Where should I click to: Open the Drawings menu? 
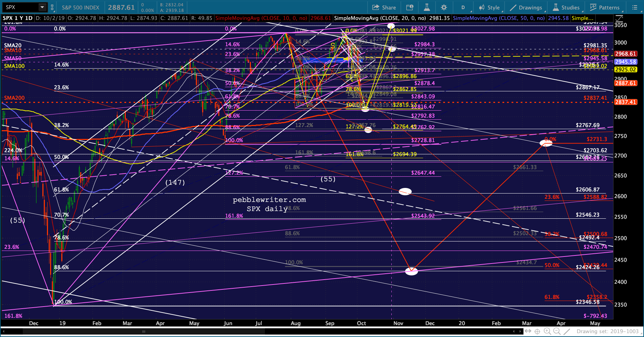coord(526,7)
